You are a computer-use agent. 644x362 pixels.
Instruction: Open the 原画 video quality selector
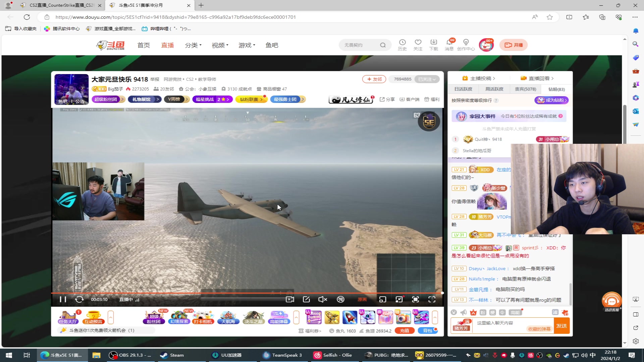tap(362, 299)
